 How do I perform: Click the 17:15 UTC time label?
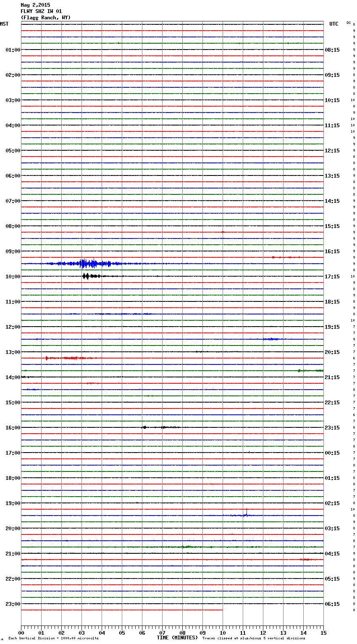(332, 277)
